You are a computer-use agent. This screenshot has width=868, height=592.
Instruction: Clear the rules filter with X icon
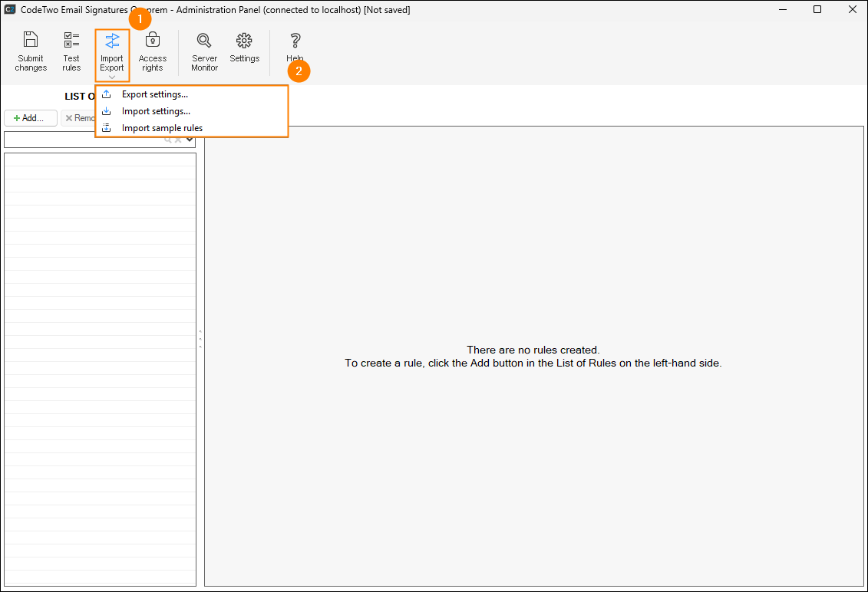178,140
